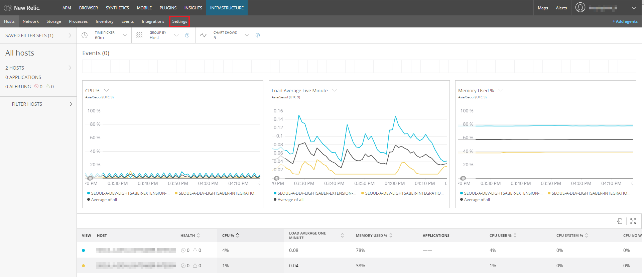The width and height of the screenshot is (644, 277).
Task: Click the Chart Shows help question icon
Action: pos(258,35)
